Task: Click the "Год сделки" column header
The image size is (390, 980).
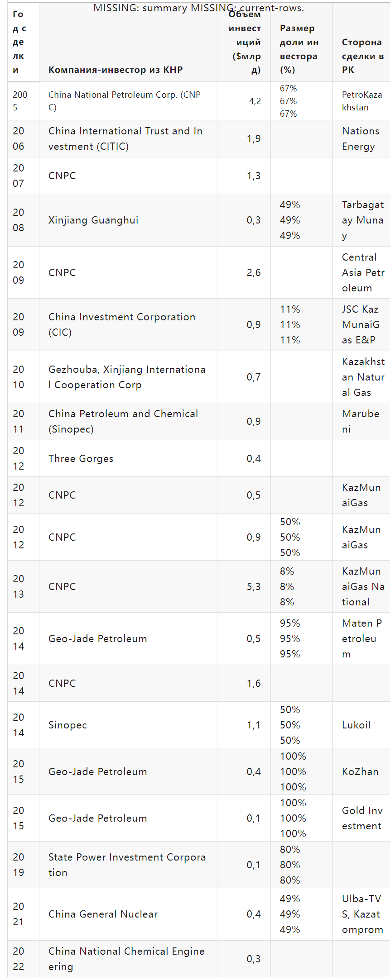Action: (19, 42)
